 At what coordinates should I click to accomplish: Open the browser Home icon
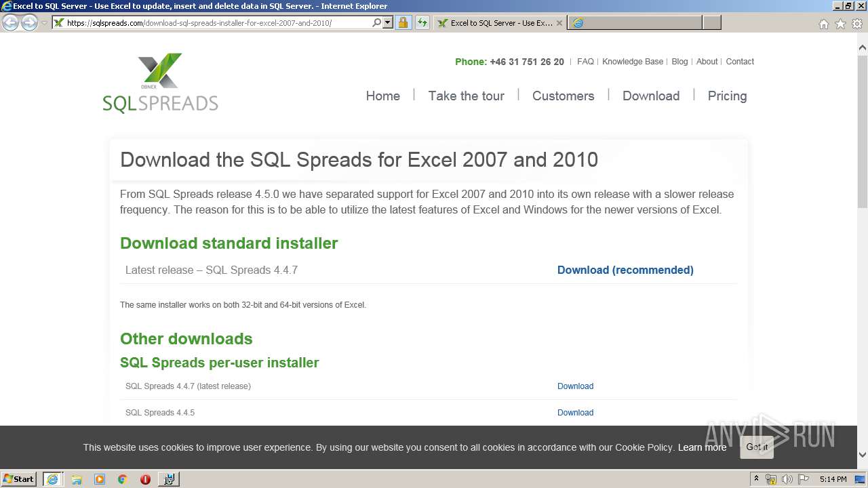click(x=823, y=24)
